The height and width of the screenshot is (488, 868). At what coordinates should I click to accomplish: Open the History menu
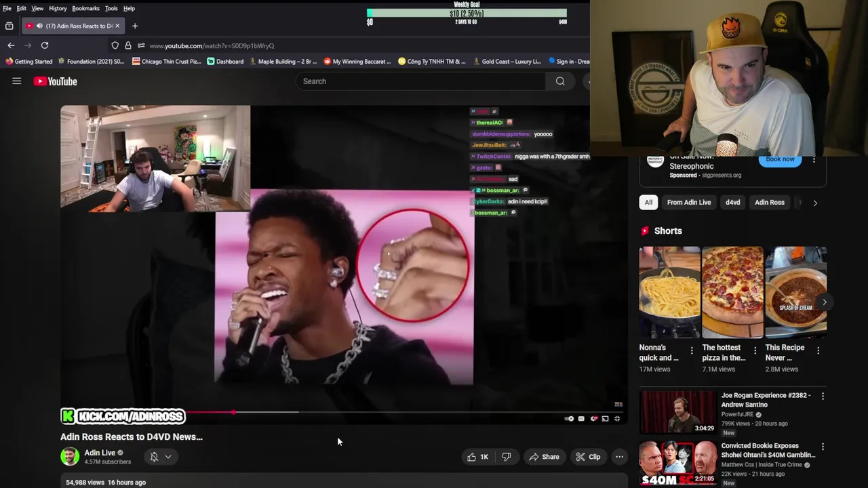point(58,8)
